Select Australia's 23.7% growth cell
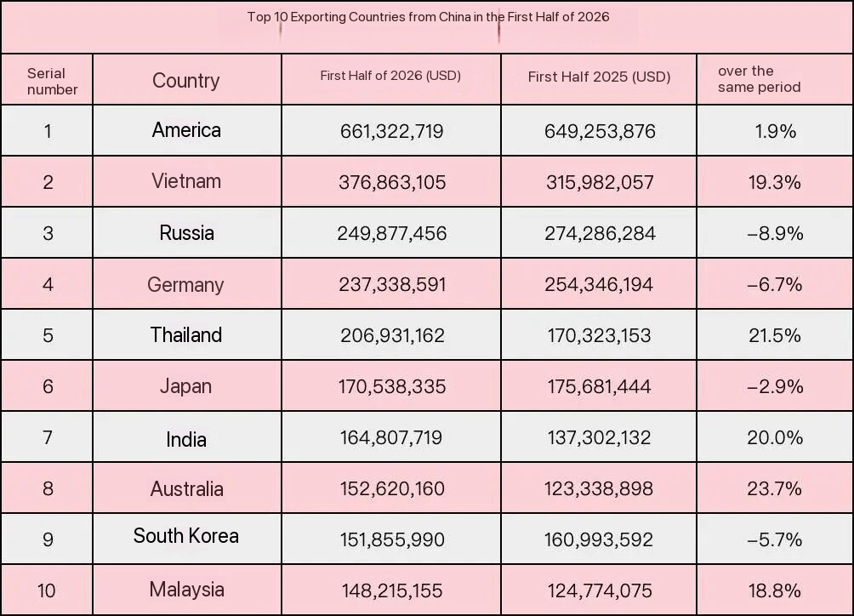The height and width of the screenshot is (616, 854). pos(775,488)
